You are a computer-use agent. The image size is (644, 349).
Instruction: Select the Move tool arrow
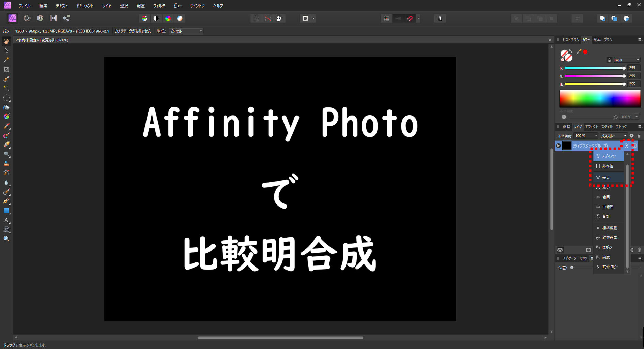point(6,51)
